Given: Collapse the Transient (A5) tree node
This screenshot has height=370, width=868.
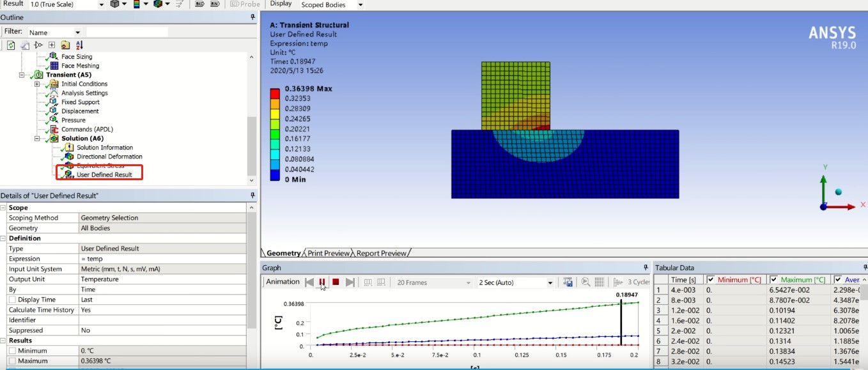Looking at the screenshot, I should (x=22, y=75).
